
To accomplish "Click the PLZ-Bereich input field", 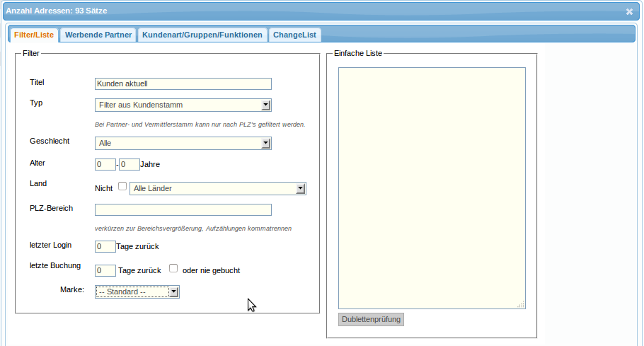I will [x=183, y=209].
